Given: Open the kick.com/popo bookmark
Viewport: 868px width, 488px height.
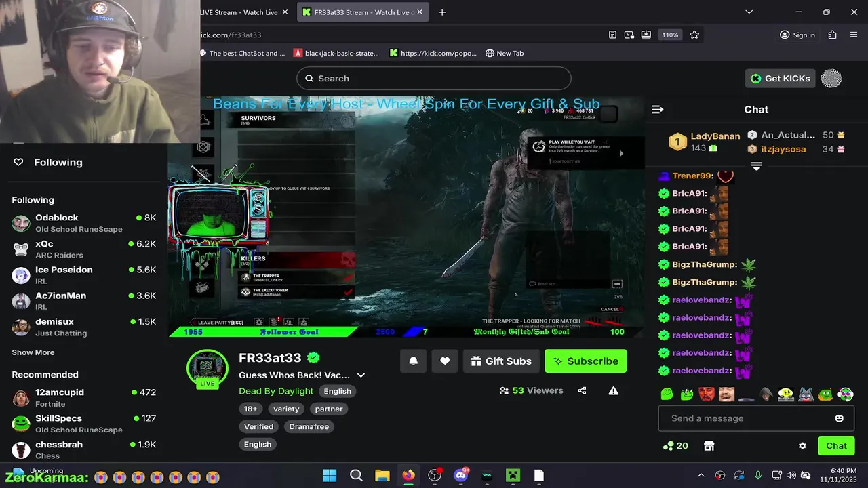Looking at the screenshot, I should pyautogui.click(x=433, y=53).
